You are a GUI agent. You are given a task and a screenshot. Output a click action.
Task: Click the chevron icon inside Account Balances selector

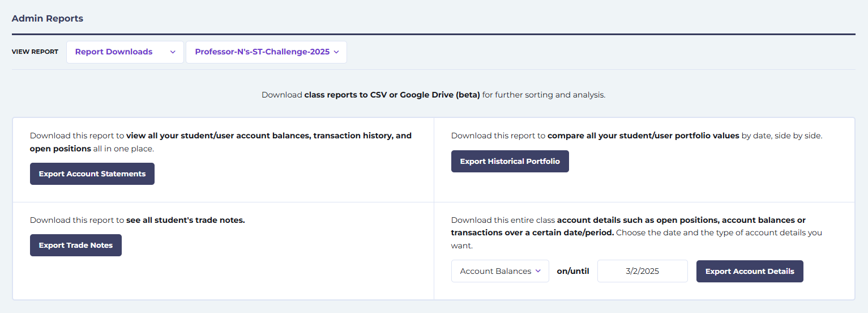(538, 271)
